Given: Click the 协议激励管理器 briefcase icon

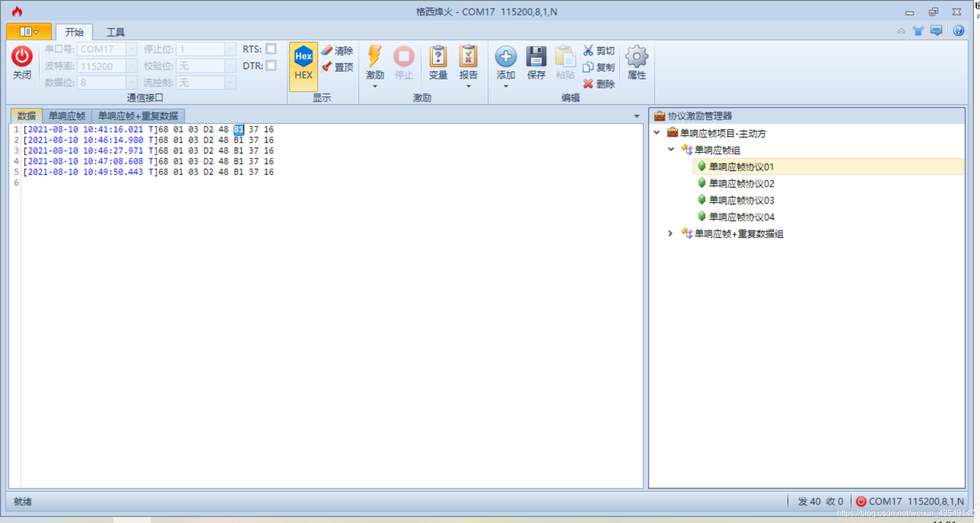Looking at the screenshot, I should pyautogui.click(x=659, y=116).
